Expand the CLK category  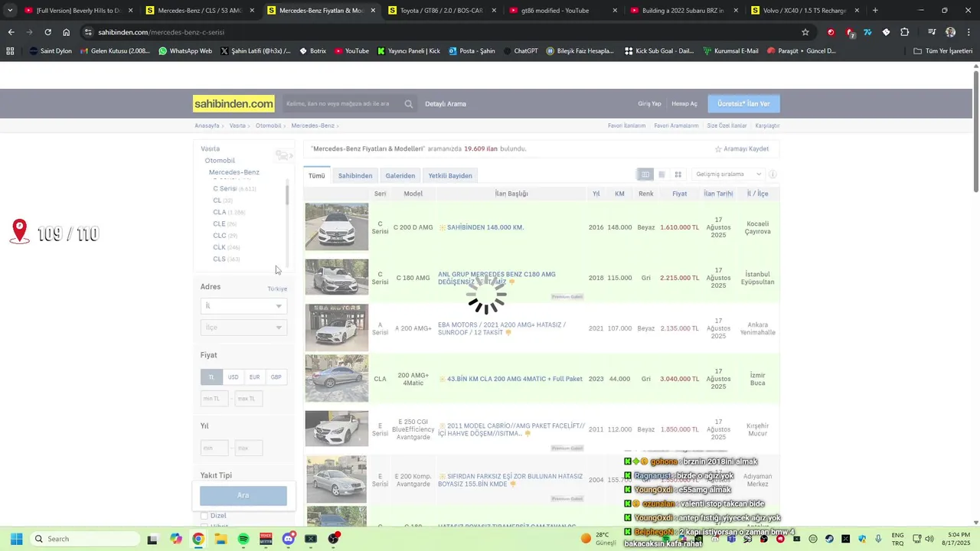219,247
